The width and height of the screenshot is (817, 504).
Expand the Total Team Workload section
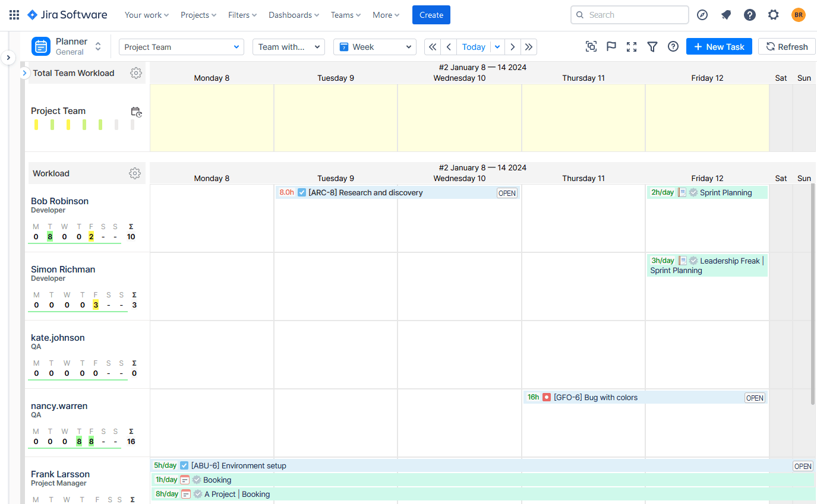click(x=24, y=73)
